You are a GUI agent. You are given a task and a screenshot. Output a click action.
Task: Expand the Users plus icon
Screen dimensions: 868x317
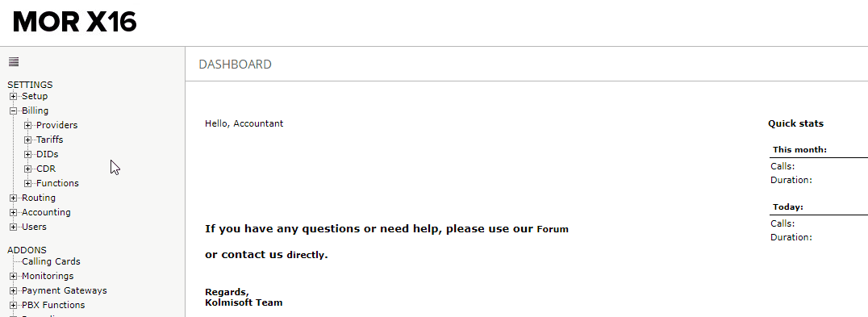tap(13, 227)
